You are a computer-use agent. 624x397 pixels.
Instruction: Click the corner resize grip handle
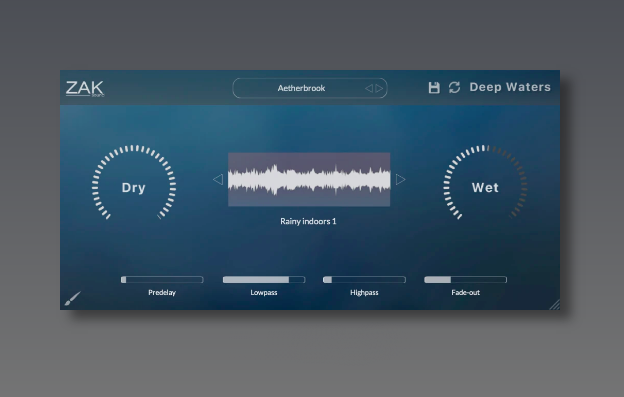(x=555, y=304)
